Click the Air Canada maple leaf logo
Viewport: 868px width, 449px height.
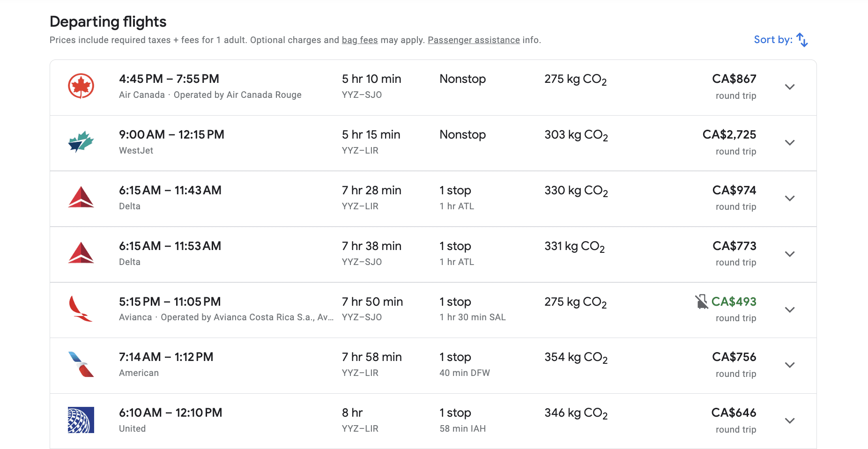point(81,86)
